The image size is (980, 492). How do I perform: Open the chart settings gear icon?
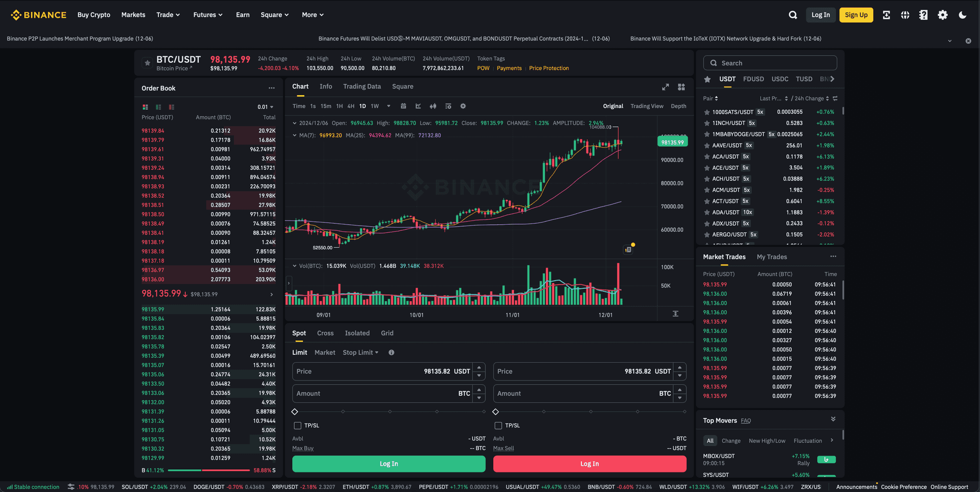(463, 106)
